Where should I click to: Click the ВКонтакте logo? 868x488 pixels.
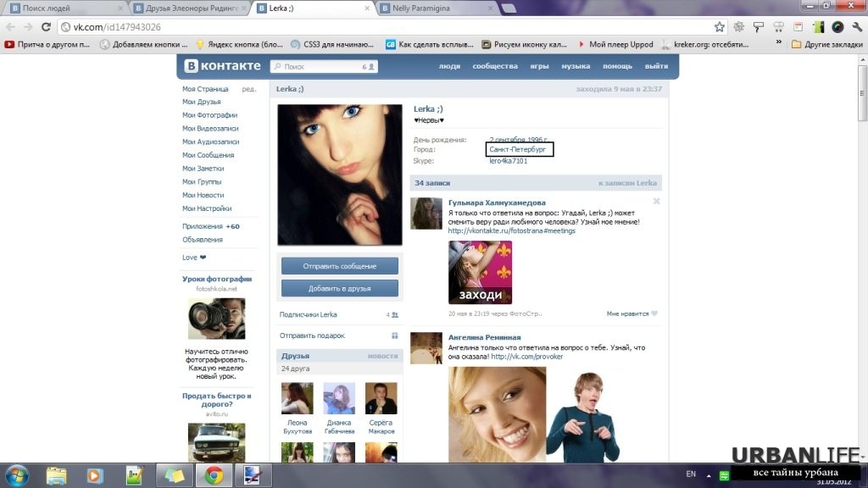point(223,66)
